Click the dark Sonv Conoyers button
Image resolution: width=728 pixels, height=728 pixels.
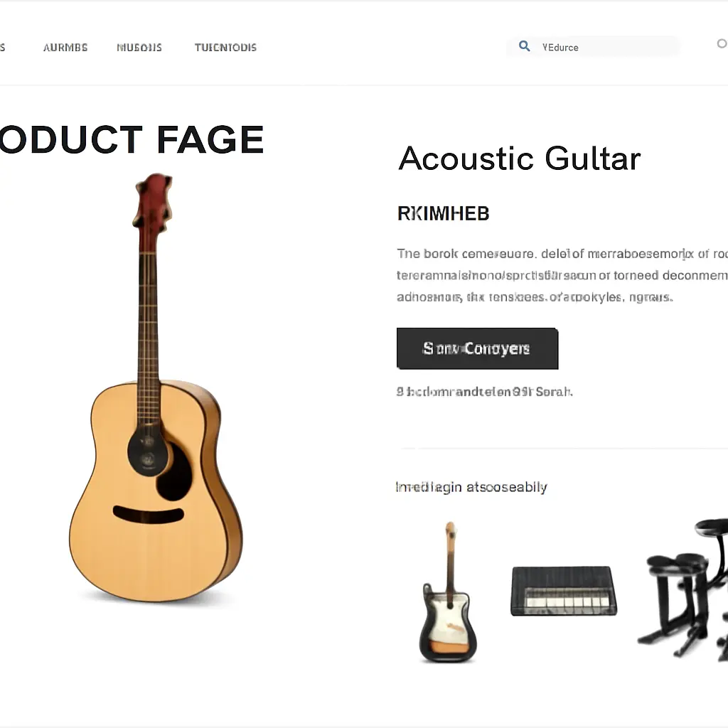477,348
